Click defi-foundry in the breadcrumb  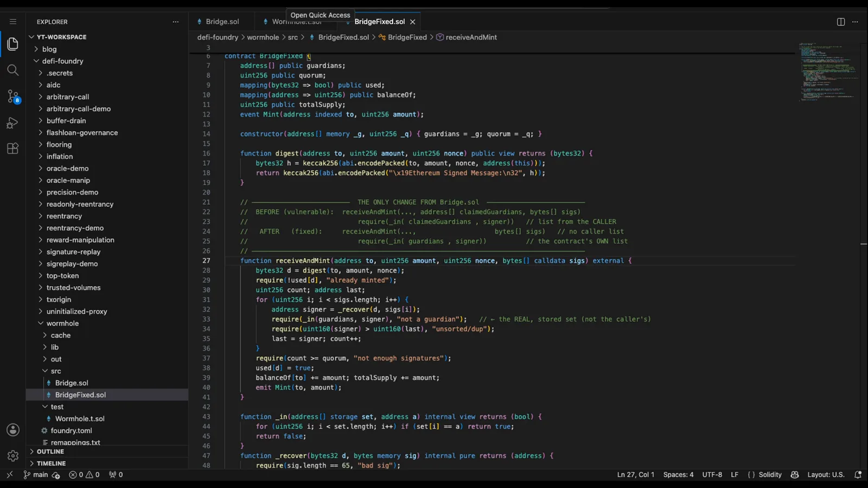point(218,37)
